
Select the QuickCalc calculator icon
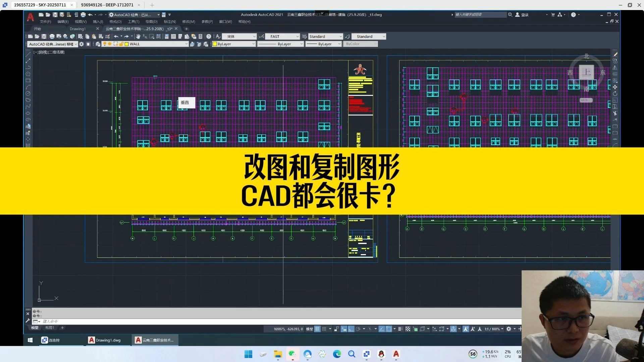pos(200,36)
